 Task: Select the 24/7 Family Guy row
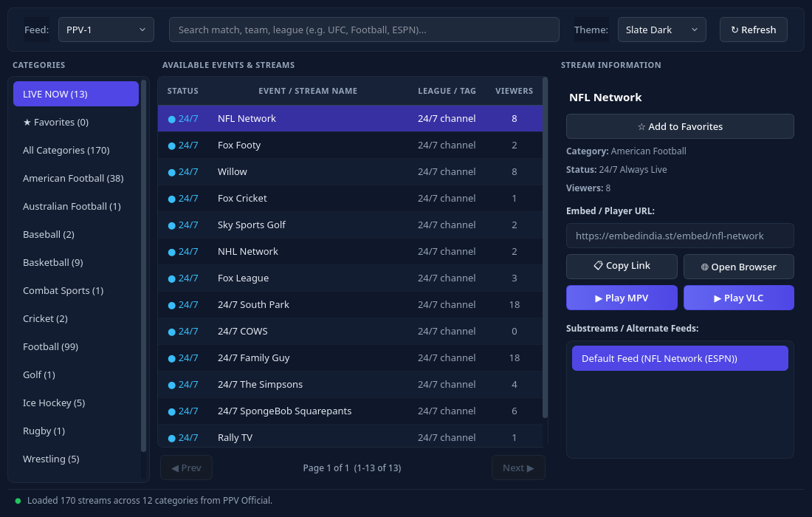coord(350,358)
